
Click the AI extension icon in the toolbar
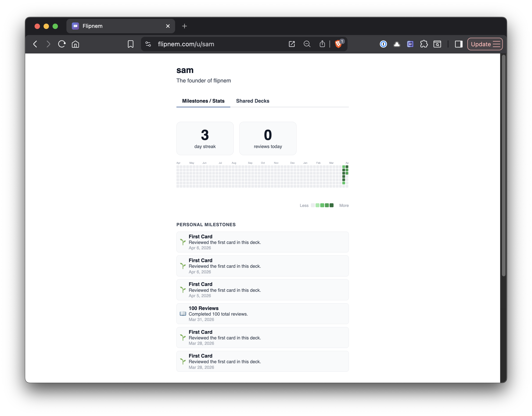click(410, 44)
